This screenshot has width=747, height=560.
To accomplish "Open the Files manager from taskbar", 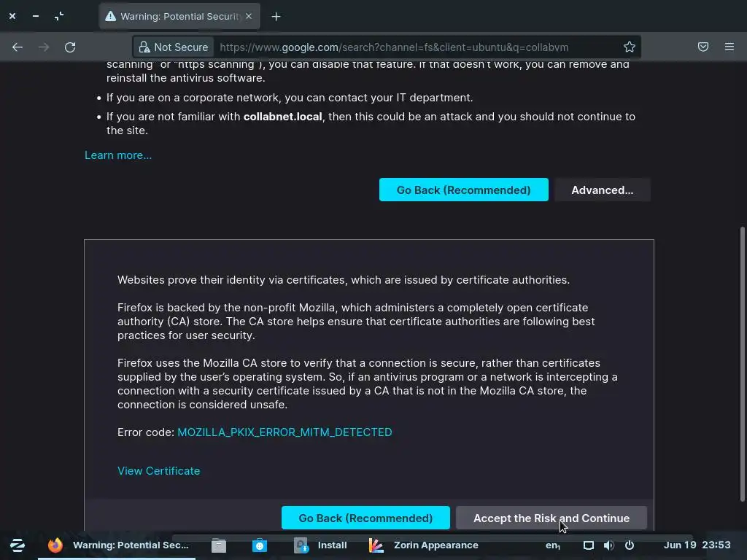I will (219, 545).
